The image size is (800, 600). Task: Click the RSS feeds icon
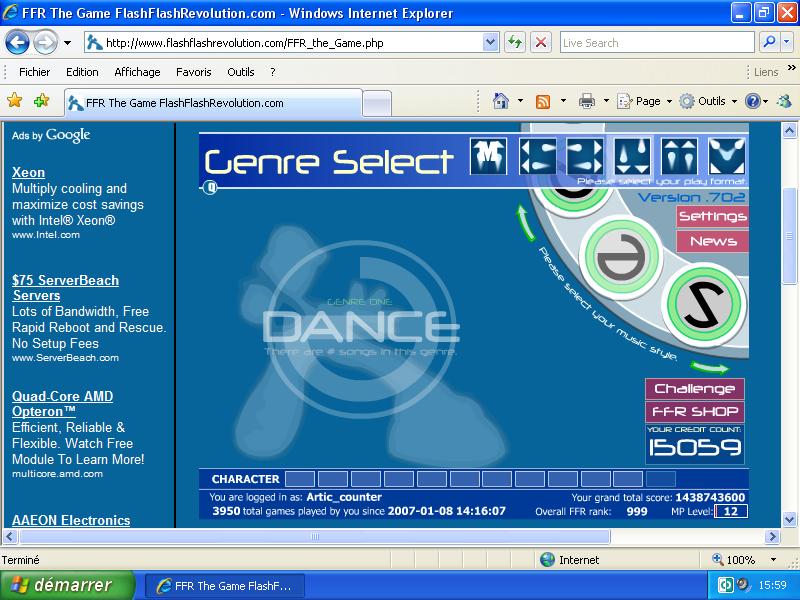(x=543, y=101)
